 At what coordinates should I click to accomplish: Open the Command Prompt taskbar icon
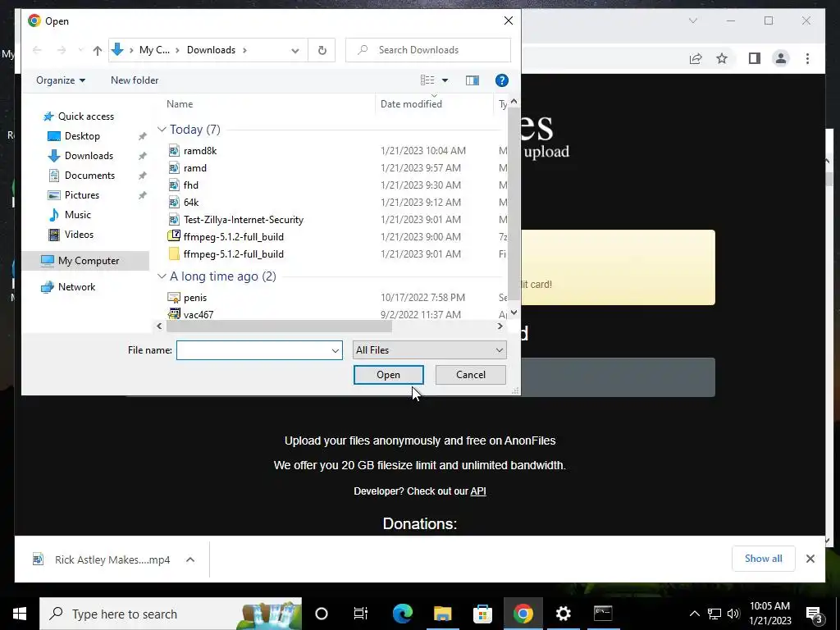pyautogui.click(x=603, y=614)
